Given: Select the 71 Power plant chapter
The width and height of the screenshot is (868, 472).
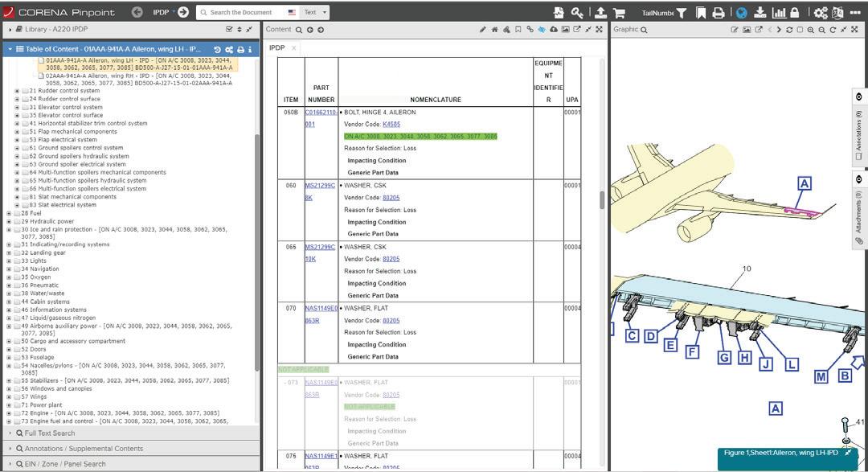Looking at the screenshot, I should tap(42, 405).
